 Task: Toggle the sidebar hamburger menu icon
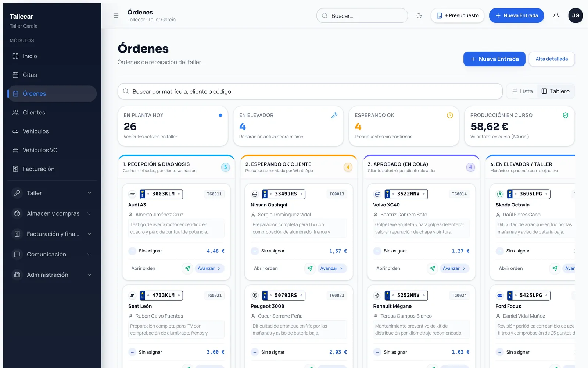pyautogui.click(x=116, y=15)
